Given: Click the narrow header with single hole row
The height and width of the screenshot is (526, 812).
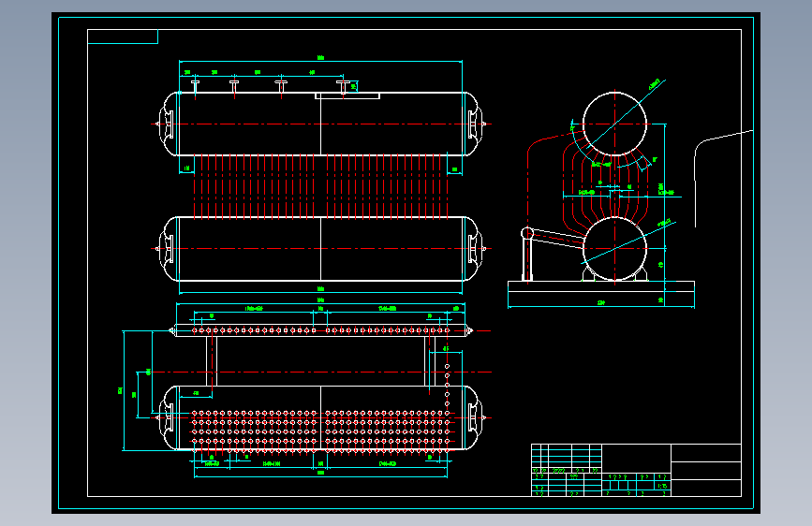Looking at the screenshot, I should 320,330.
